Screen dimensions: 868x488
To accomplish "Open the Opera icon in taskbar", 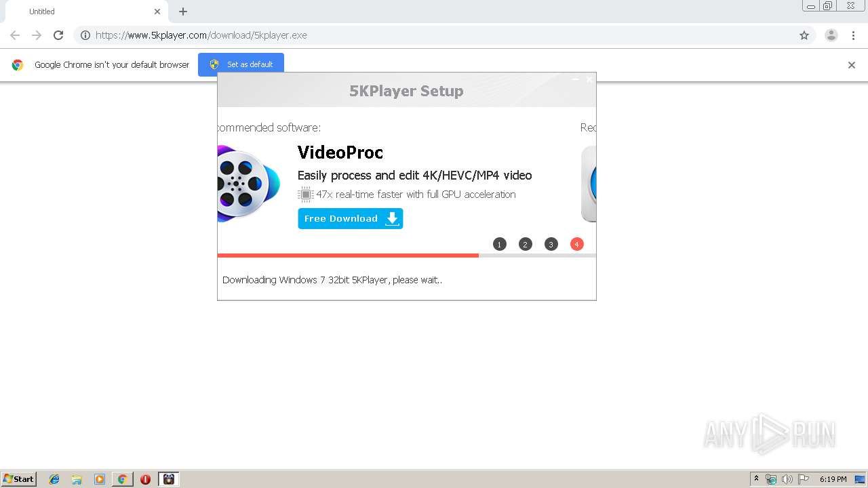I will click(x=145, y=479).
